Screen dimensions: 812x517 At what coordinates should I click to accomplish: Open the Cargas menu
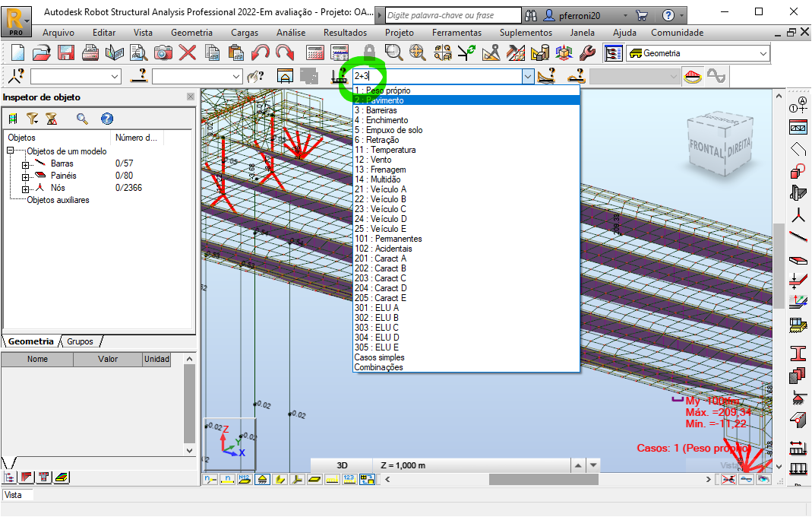tap(244, 33)
